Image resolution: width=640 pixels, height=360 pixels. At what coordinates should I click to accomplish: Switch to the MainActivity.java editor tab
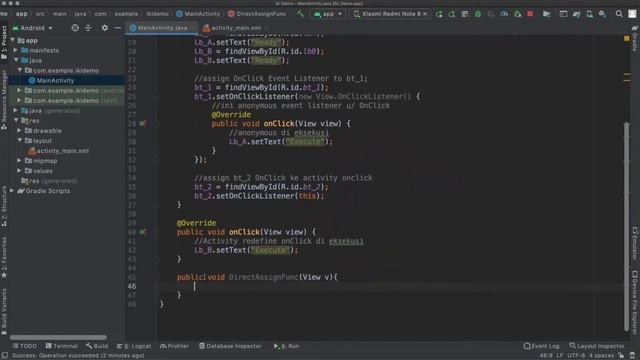click(162, 28)
